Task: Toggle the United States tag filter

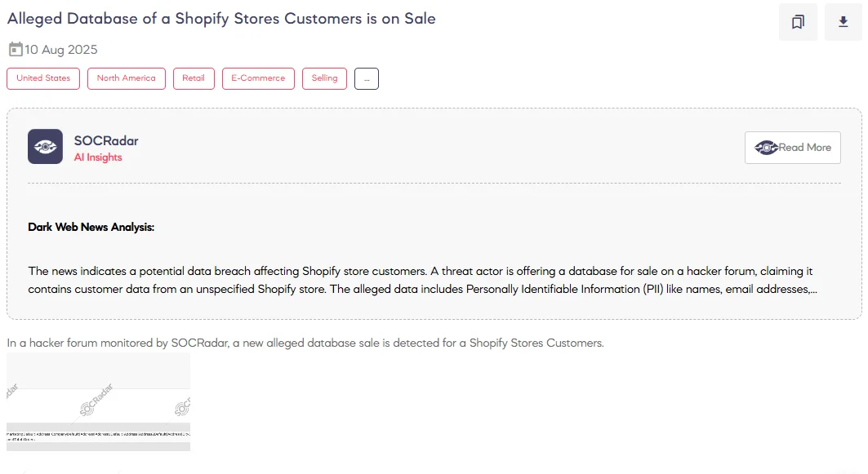Action: [x=42, y=78]
